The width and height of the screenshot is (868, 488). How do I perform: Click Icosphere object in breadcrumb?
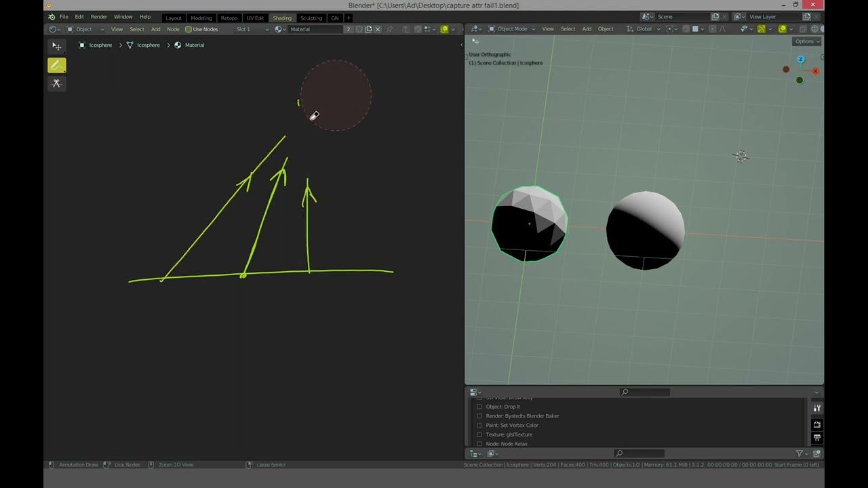pos(96,45)
